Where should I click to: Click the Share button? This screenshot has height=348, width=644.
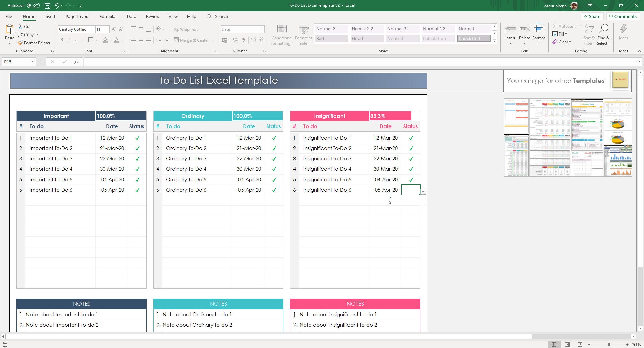[592, 16]
